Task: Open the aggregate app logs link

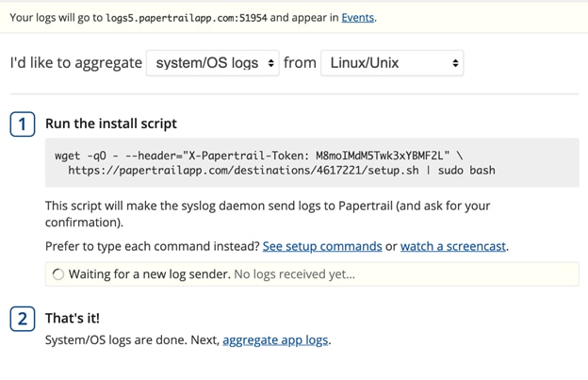Action: [x=275, y=339]
